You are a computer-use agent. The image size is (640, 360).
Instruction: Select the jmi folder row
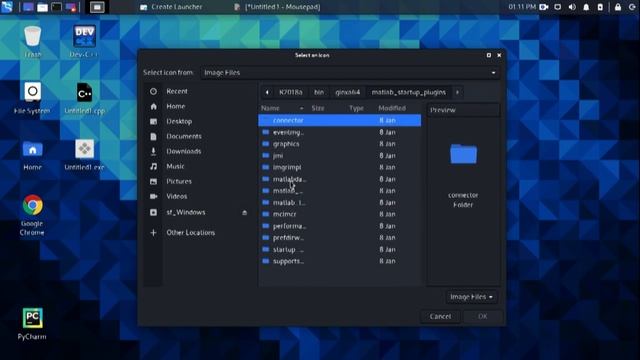point(340,156)
